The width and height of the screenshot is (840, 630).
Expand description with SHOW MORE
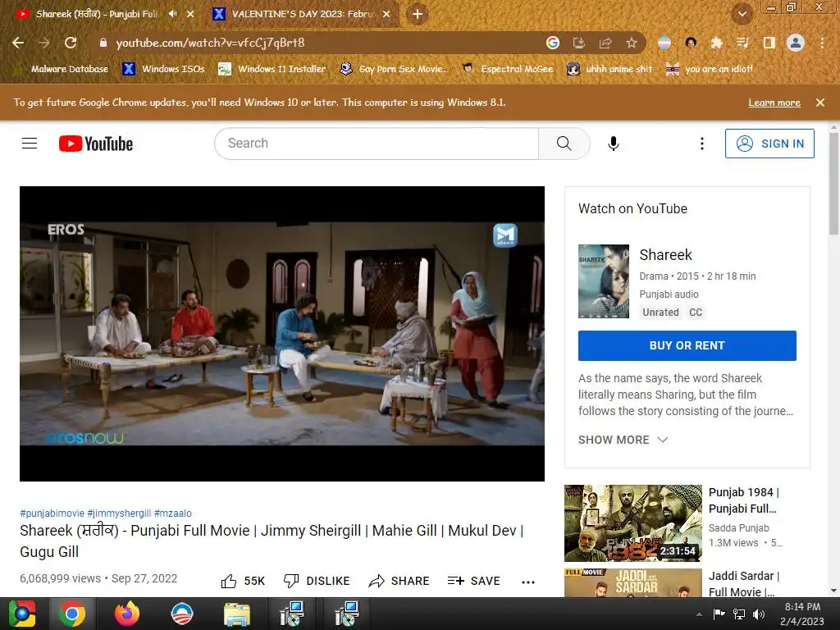click(623, 440)
